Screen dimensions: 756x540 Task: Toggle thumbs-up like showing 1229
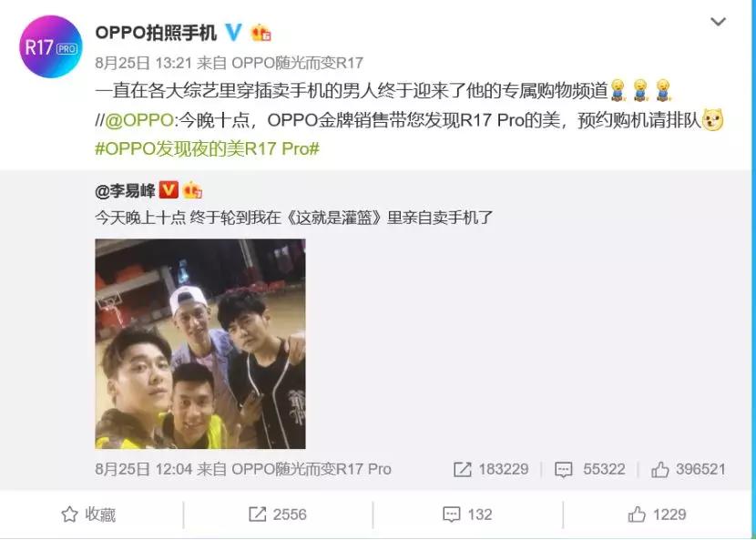coord(657,515)
